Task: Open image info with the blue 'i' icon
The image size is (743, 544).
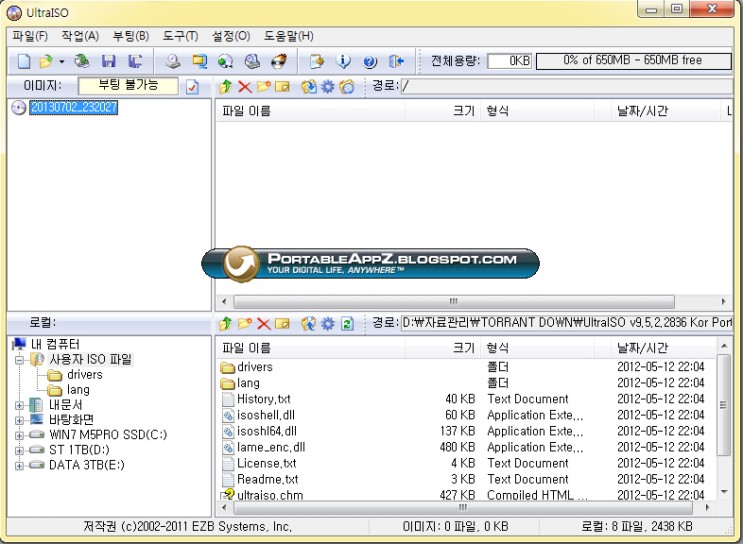Action: coord(343,61)
